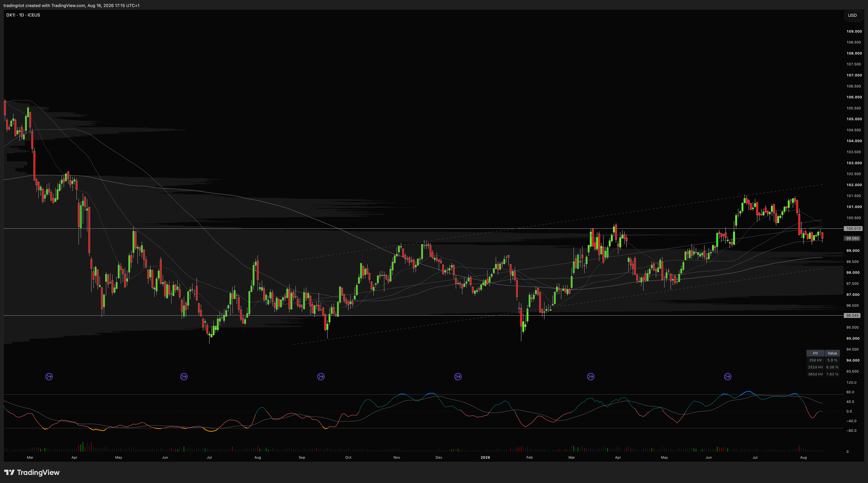
Task: Click the 7.83 % volatility value
Action: tap(832, 374)
